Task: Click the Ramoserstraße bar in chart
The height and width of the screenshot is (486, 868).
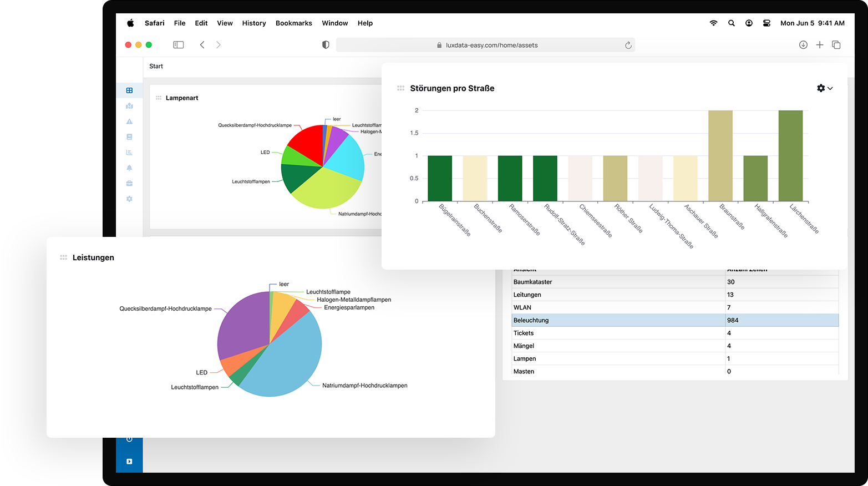Action: (510, 178)
